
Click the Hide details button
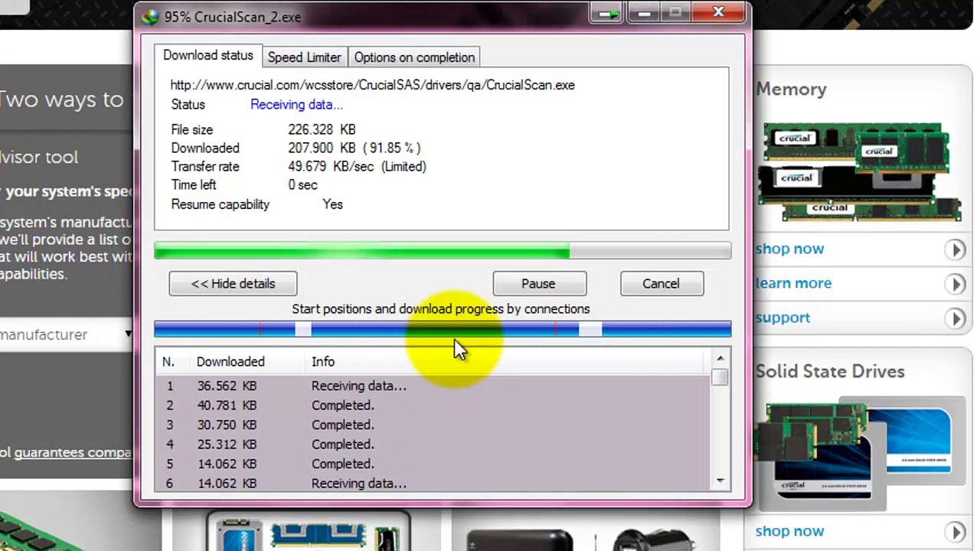pyautogui.click(x=233, y=283)
